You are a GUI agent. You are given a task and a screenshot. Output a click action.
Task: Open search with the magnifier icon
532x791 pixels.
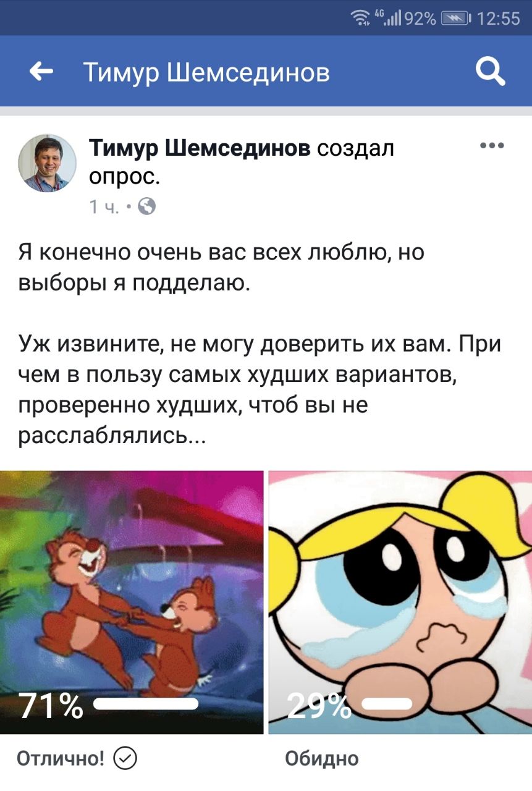(491, 73)
